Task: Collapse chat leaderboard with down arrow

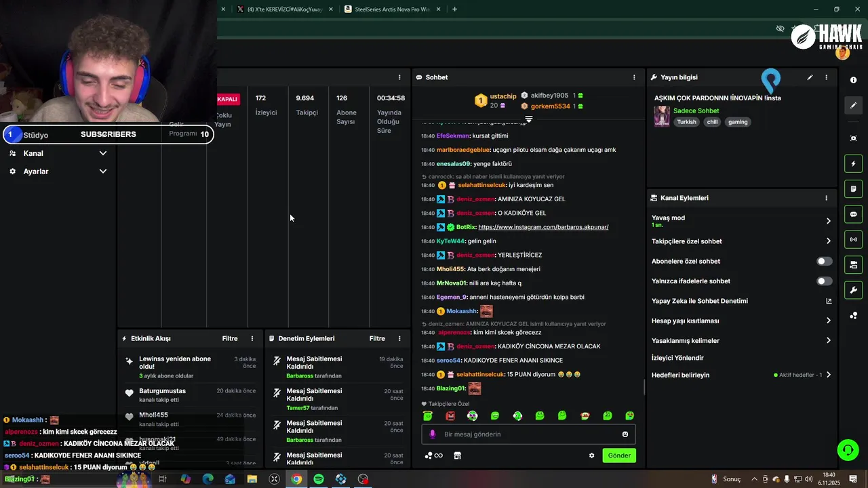Action: (528, 119)
